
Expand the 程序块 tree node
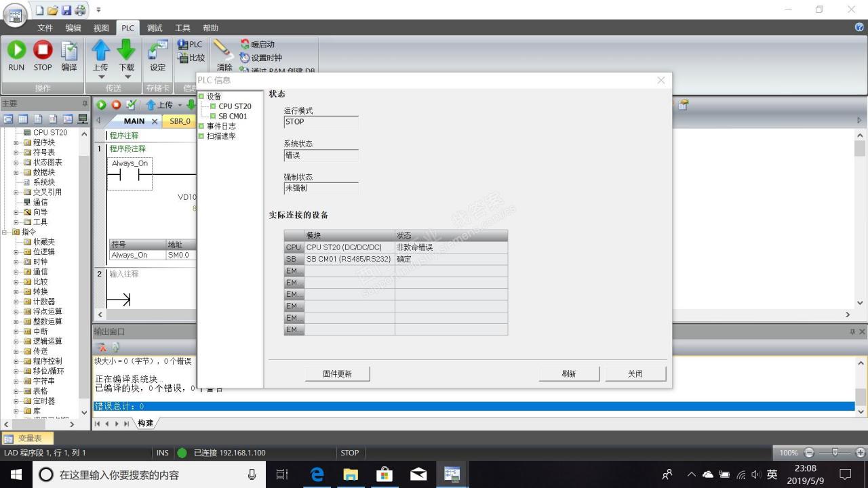pos(16,142)
